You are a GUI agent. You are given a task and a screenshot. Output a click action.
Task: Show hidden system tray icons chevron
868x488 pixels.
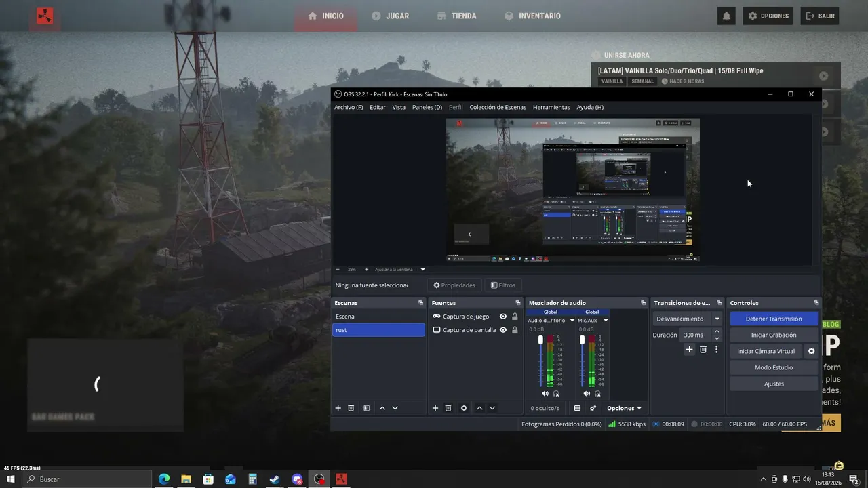pos(764,479)
